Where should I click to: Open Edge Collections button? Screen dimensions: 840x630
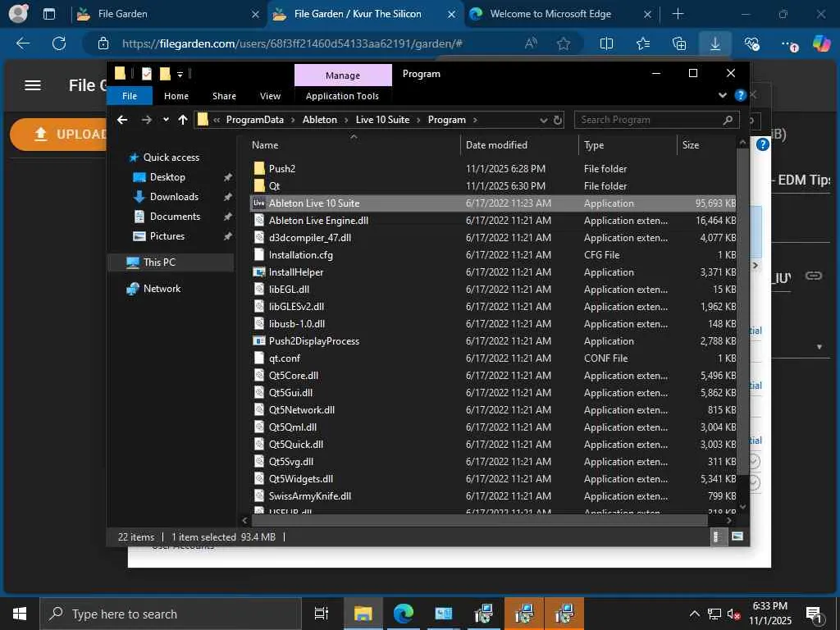click(678, 43)
